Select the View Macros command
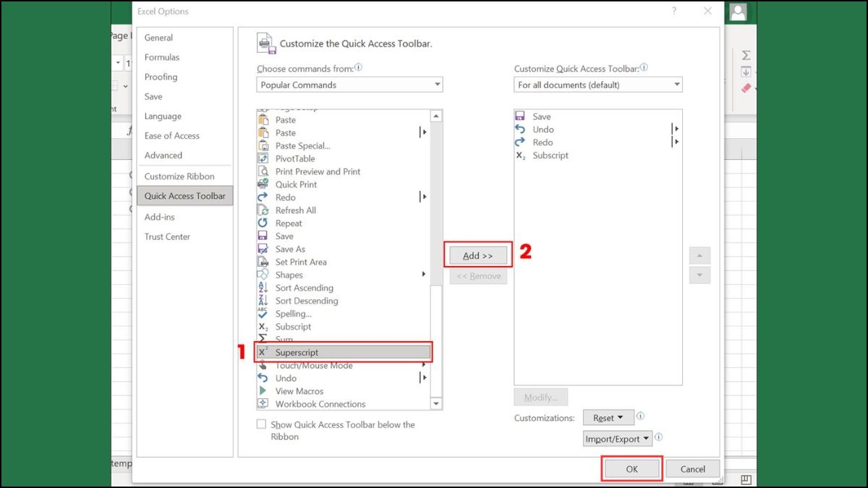 point(343,392)
